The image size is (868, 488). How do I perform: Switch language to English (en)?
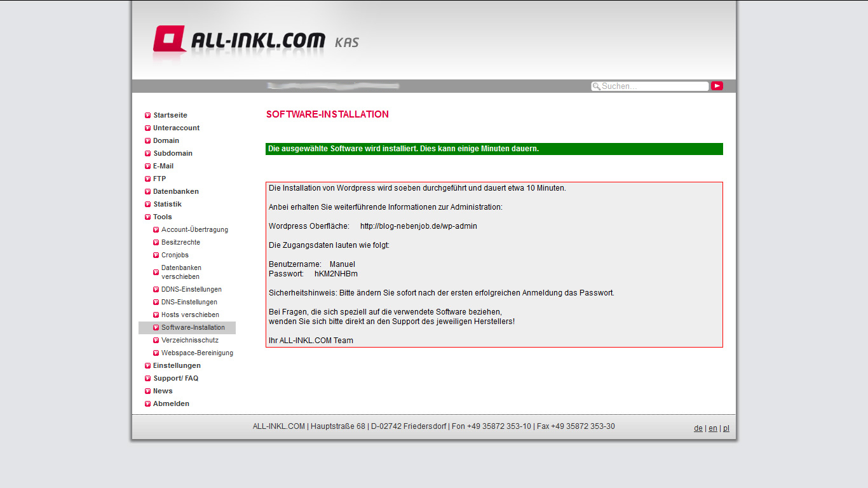pyautogui.click(x=713, y=428)
